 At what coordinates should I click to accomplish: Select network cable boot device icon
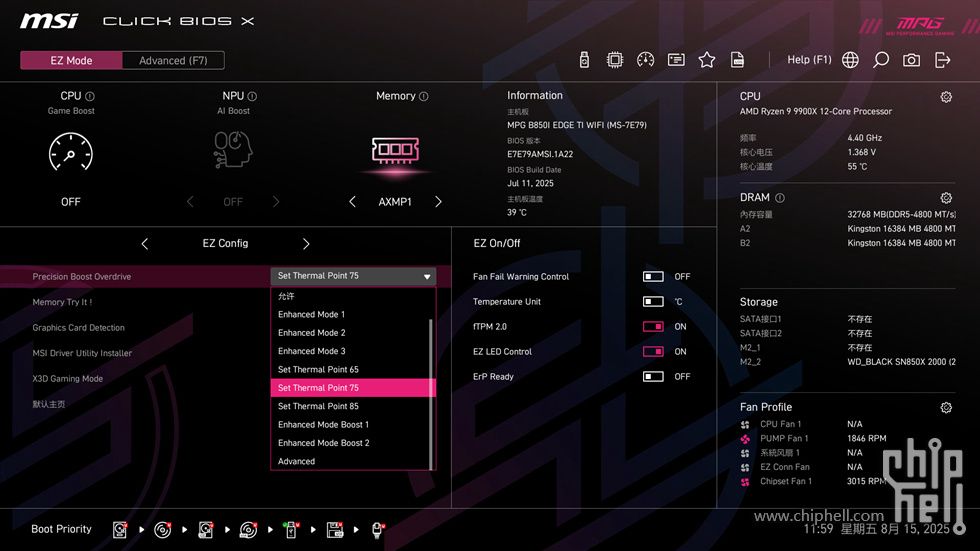click(x=377, y=530)
